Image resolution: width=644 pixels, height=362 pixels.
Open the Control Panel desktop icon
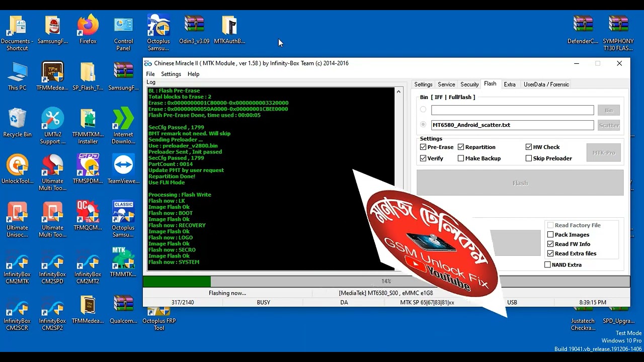pyautogui.click(x=123, y=33)
